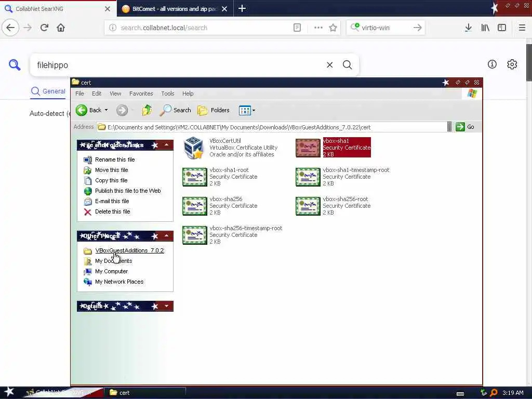Viewport: 532px width, 399px height.
Task: Select vbox-sha256-timestamp-root certificate icon
Action: [195, 235]
